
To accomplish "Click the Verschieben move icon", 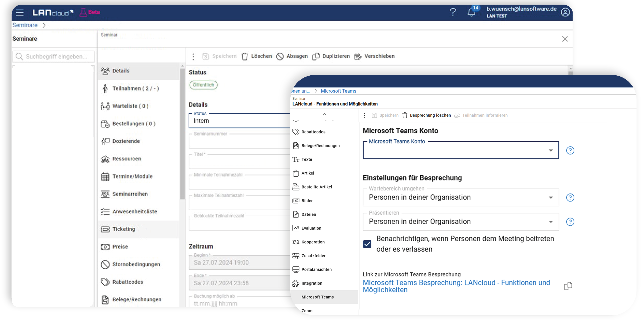I will [358, 56].
